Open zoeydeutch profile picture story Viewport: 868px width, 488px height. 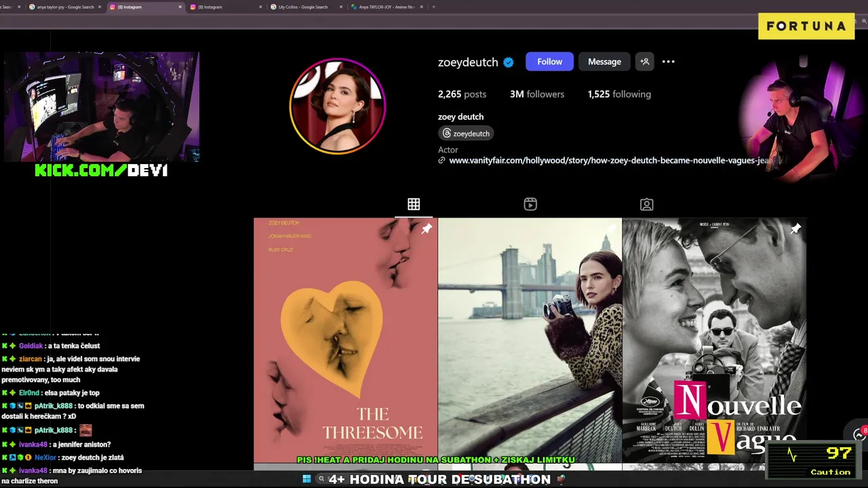point(338,106)
